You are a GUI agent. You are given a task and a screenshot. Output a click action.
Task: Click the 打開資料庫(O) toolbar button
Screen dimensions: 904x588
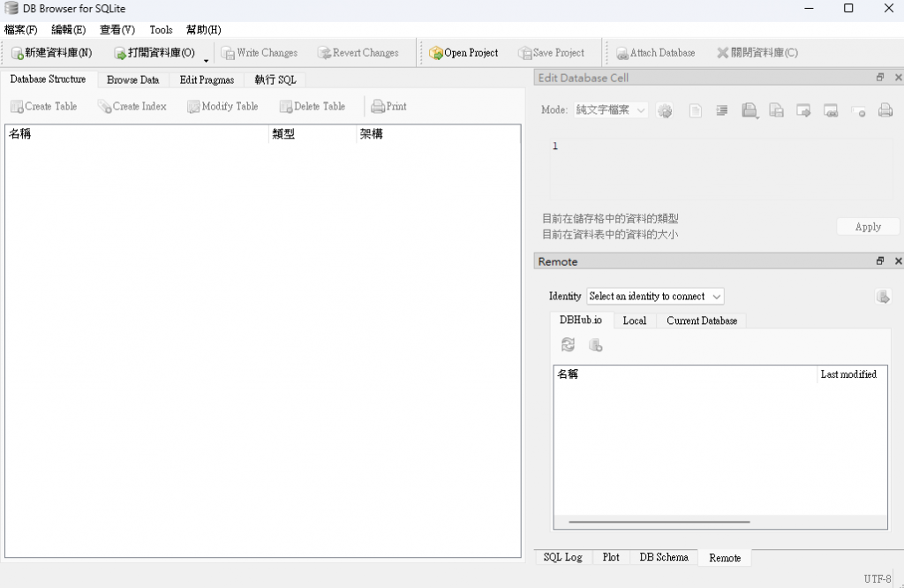pos(154,53)
